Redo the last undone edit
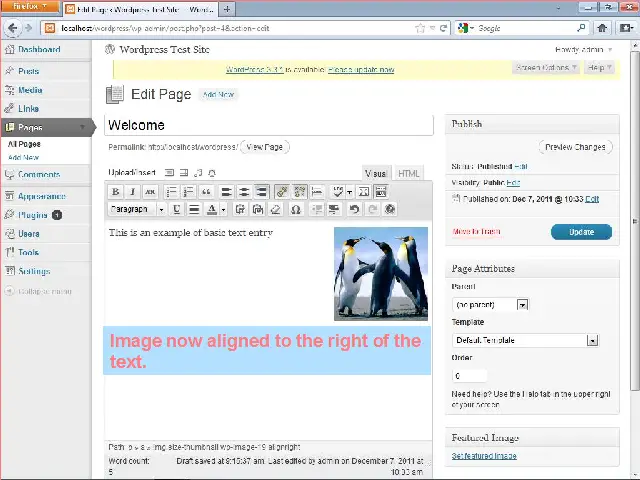This screenshot has width=640, height=480. click(372, 209)
